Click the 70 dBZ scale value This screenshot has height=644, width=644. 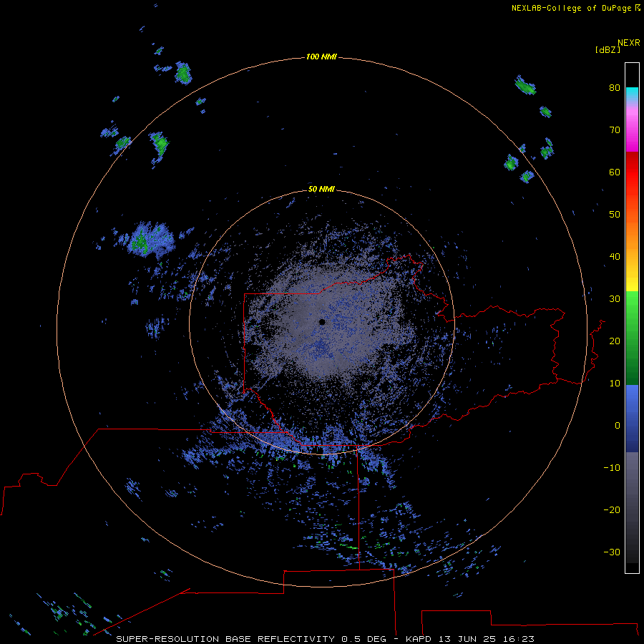pyautogui.click(x=615, y=130)
